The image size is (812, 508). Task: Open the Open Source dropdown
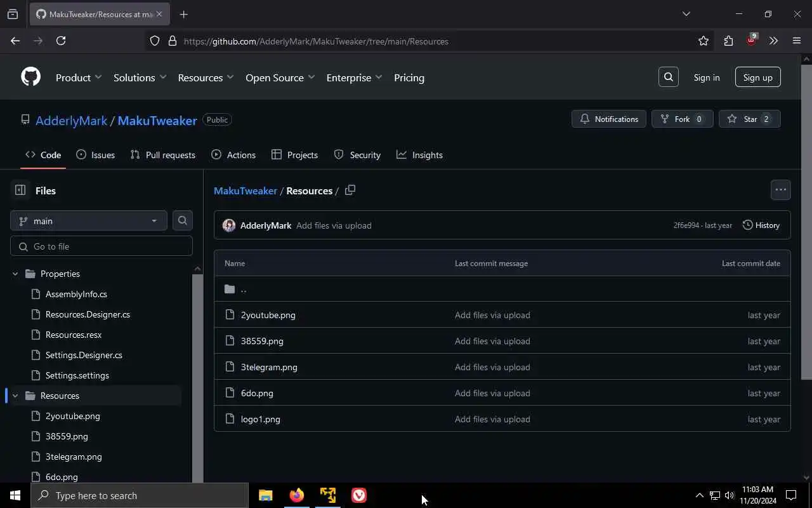(x=280, y=77)
